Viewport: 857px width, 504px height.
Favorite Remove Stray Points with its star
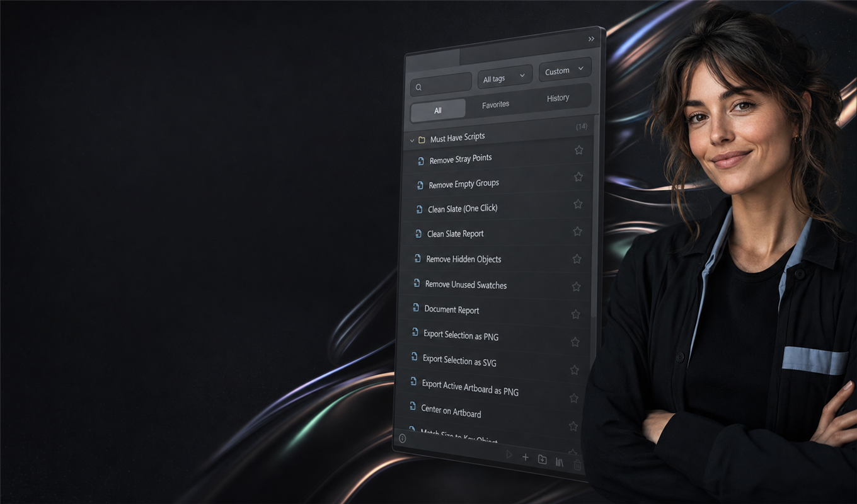click(x=578, y=150)
